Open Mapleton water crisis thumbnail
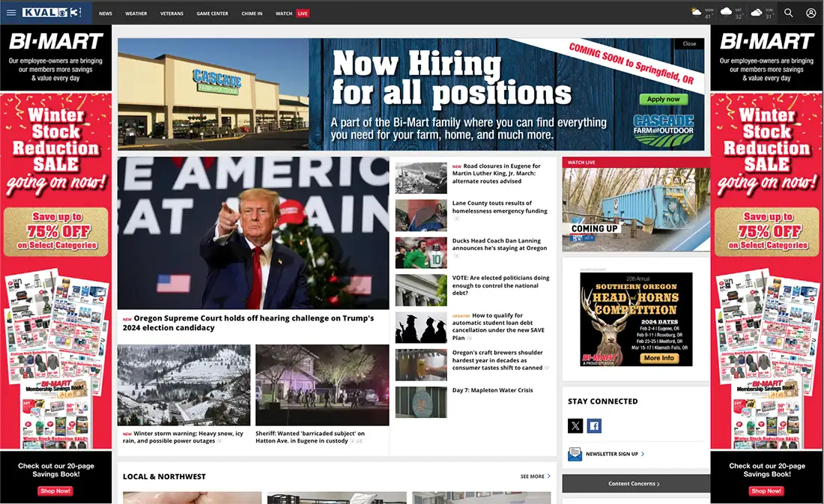Image resolution: width=824 pixels, height=504 pixels. click(x=421, y=402)
